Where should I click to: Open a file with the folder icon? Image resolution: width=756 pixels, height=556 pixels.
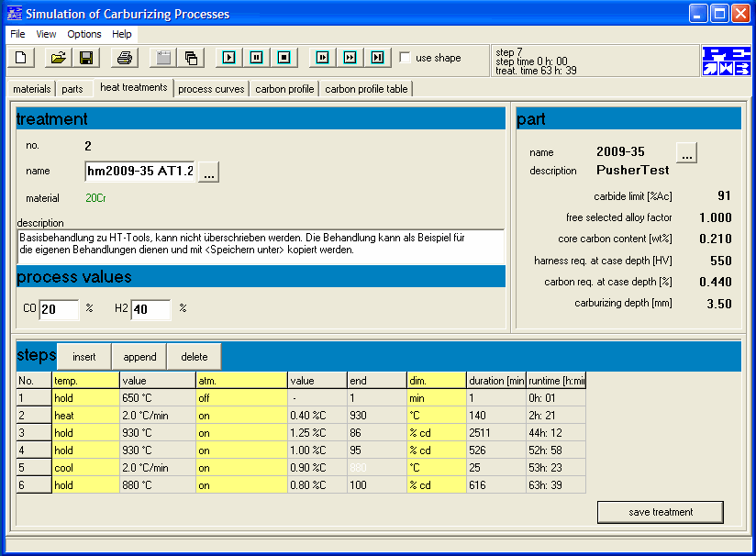coord(59,58)
